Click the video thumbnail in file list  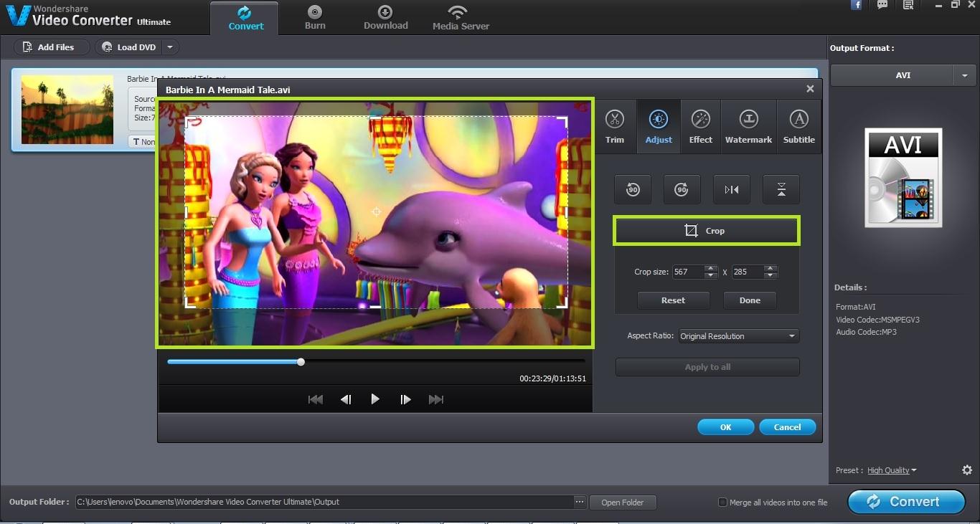coord(67,110)
